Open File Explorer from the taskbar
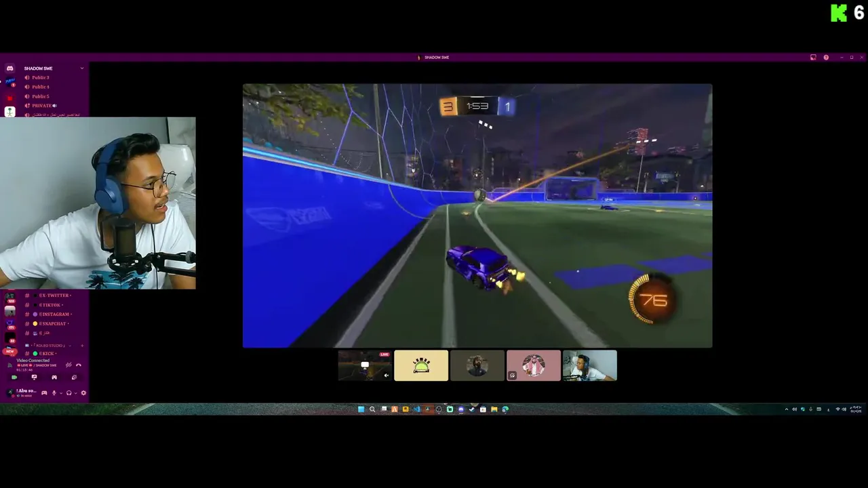The image size is (868, 488). point(494,409)
